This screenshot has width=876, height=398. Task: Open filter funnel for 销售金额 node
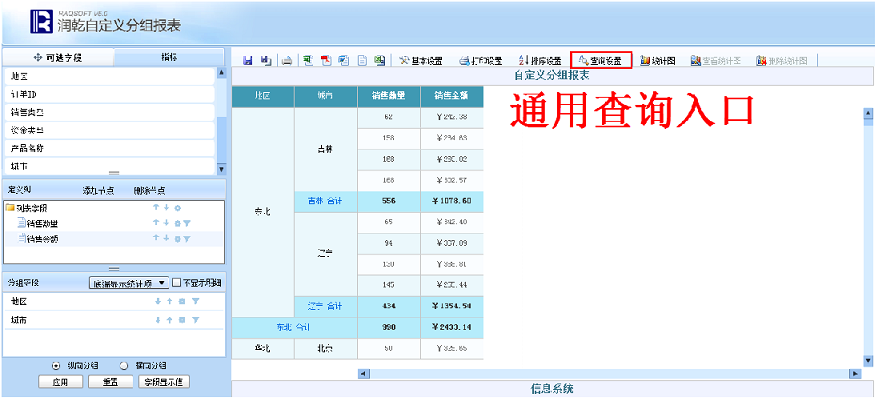point(187,239)
